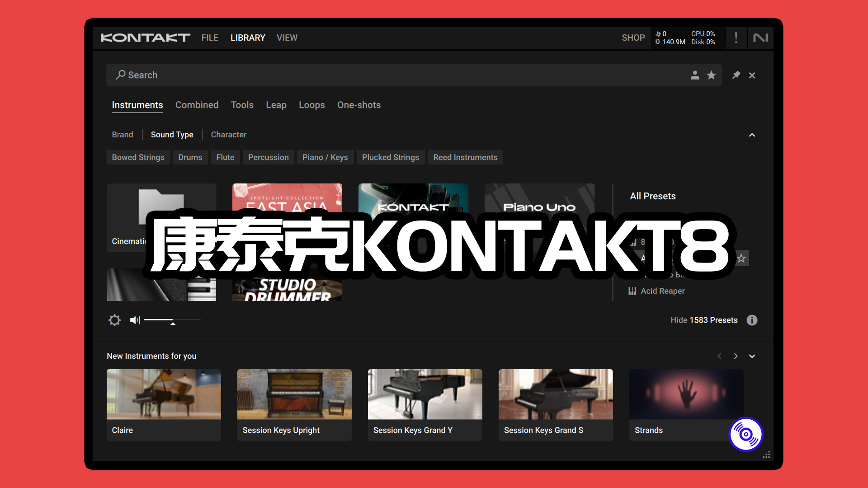Mute the preview speaker icon
Image resolution: width=868 pixels, height=488 pixels.
click(135, 320)
